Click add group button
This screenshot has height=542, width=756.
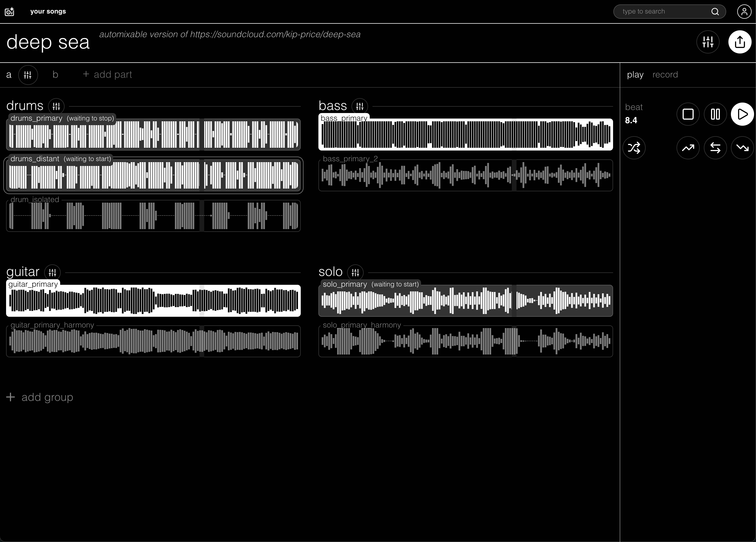40,397
